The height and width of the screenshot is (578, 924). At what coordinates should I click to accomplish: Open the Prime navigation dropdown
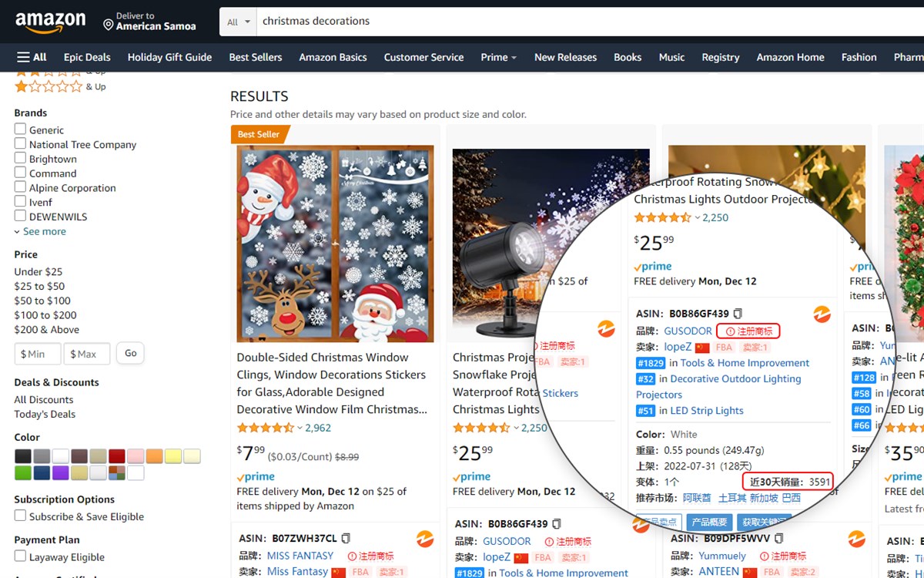(498, 57)
